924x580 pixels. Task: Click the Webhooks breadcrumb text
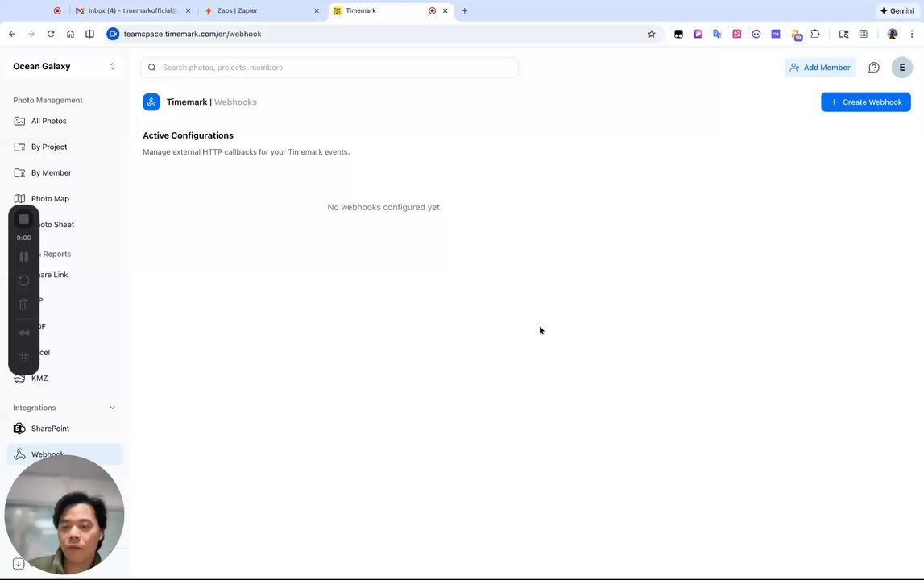[235, 102]
